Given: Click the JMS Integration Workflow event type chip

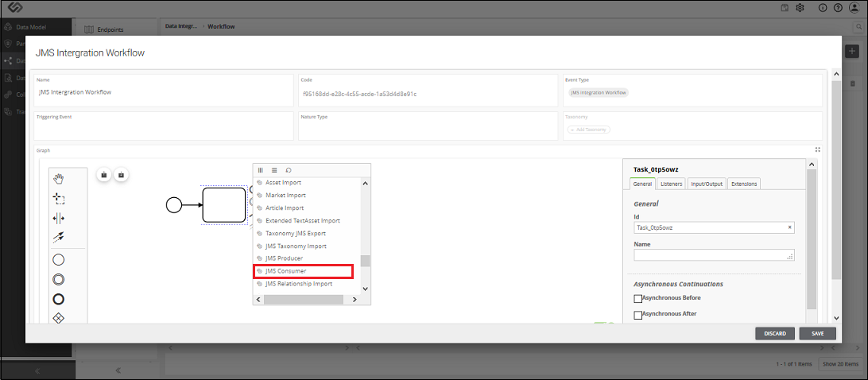Looking at the screenshot, I should pos(599,92).
